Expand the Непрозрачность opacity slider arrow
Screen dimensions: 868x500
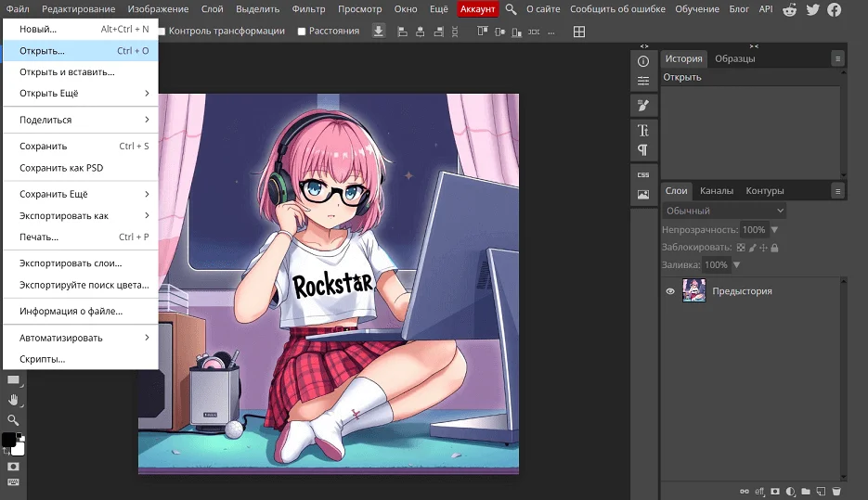[x=774, y=229]
